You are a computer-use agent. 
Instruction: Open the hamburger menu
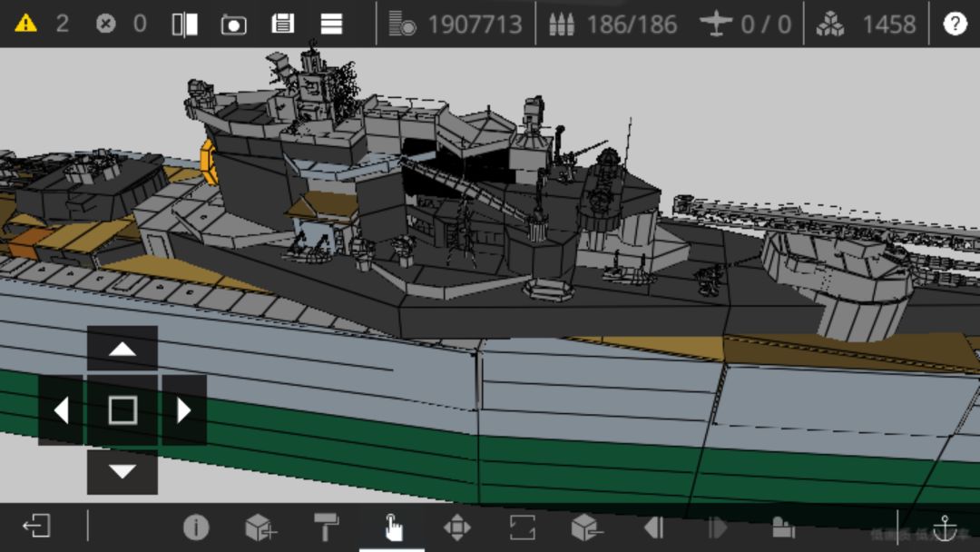point(331,25)
